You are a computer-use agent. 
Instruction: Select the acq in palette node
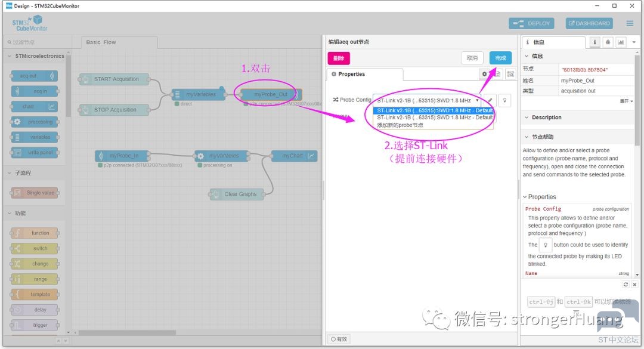(x=35, y=91)
